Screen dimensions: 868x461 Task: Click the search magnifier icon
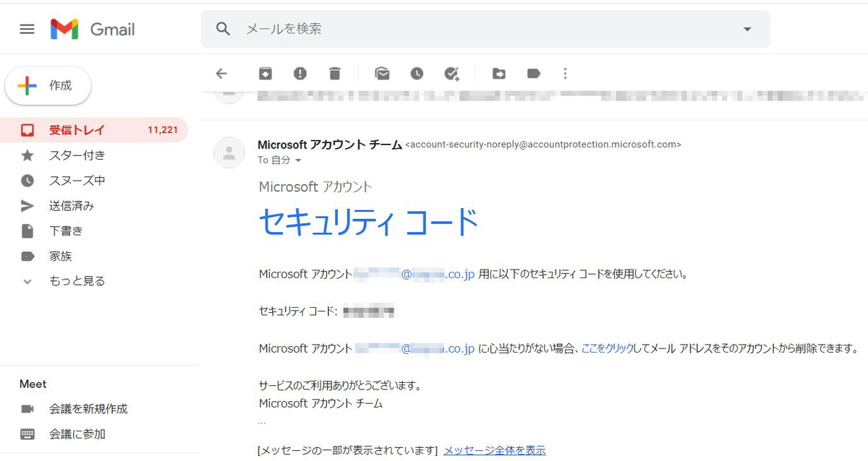pos(224,29)
